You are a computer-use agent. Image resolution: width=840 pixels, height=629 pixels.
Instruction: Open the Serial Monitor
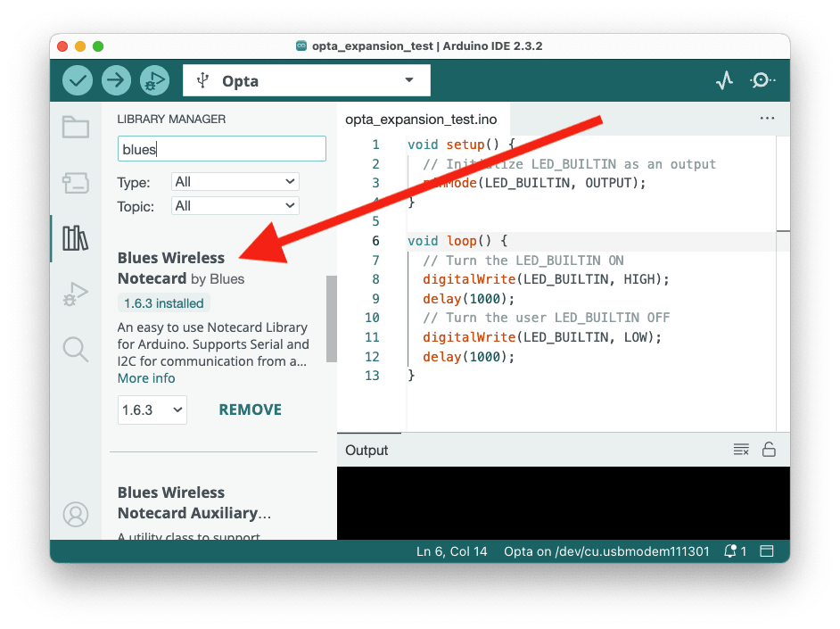pos(762,80)
